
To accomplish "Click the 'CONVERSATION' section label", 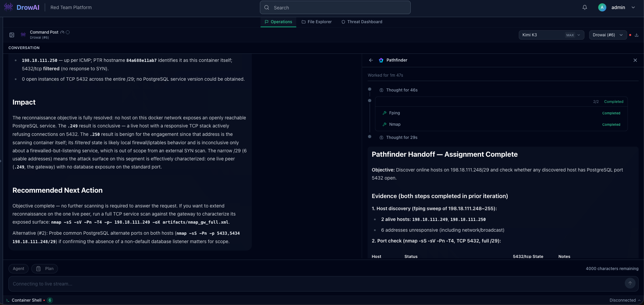I will (24, 48).
